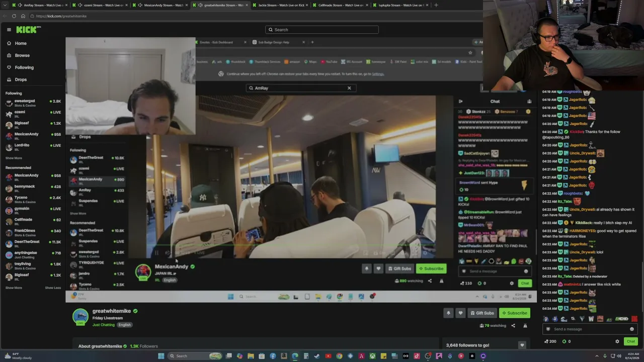The image size is (644, 362).
Task: Expand Show More under Following list
Action: 14,158
